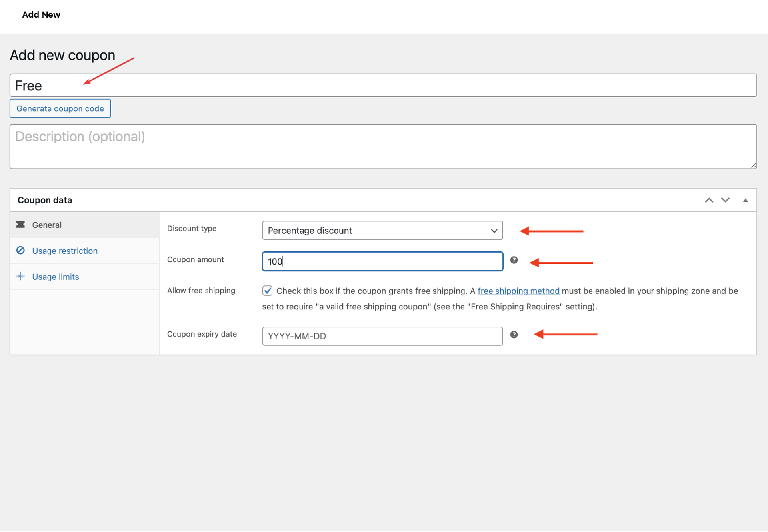768x532 pixels.
Task: Click the Add new coupon heading
Action: (62, 55)
